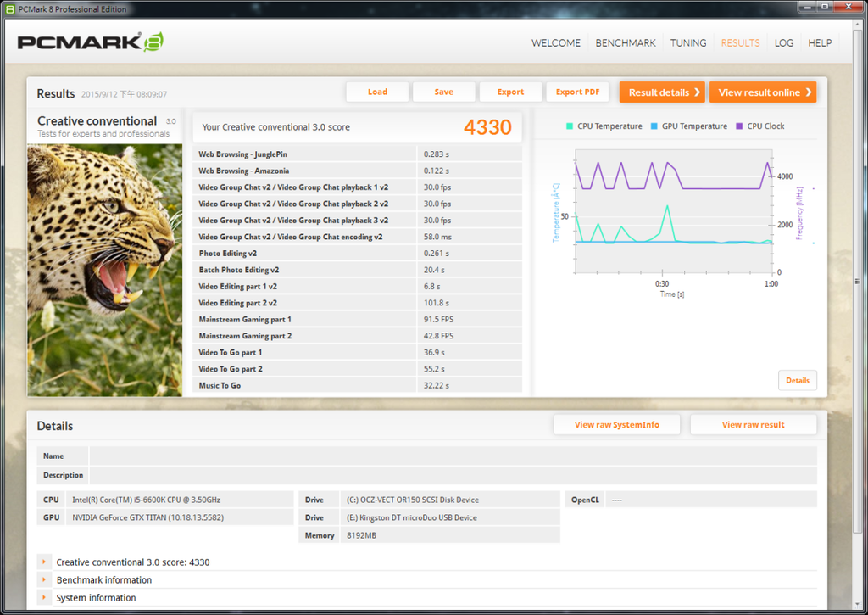Click Video Editing part 1 v2 row
Image resolution: width=868 pixels, height=615 pixels.
point(357,287)
